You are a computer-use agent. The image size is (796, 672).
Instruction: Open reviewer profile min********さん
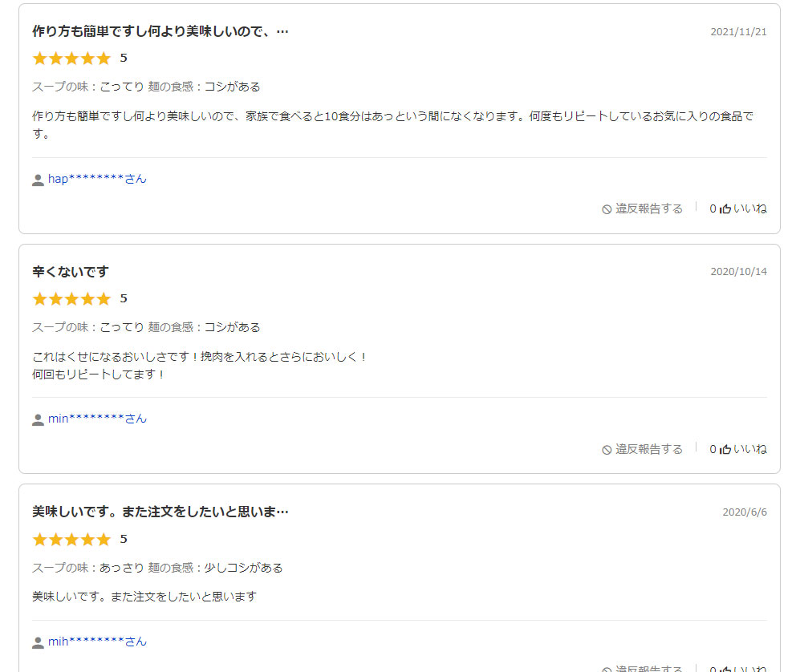(97, 419)
